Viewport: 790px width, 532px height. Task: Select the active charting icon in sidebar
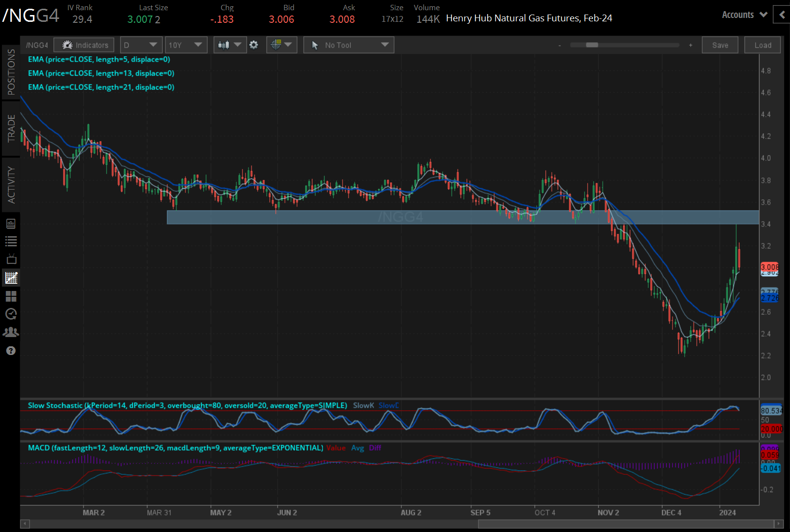(11, 277)
